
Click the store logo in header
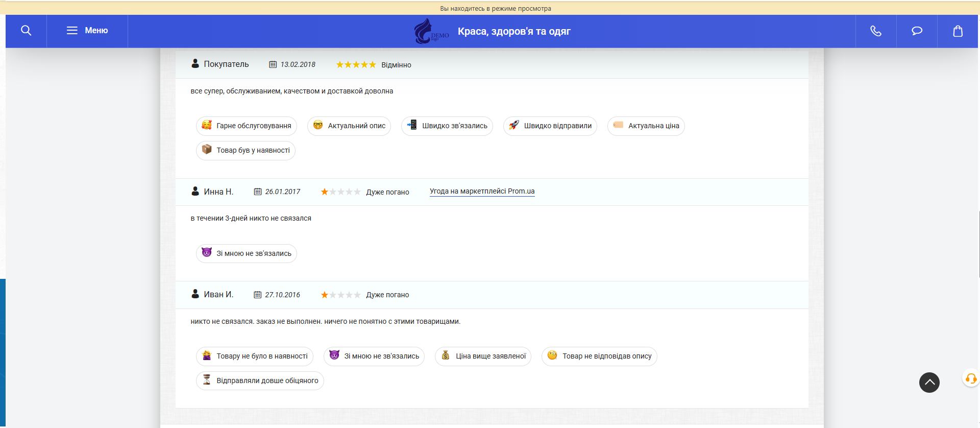[430, 31]
